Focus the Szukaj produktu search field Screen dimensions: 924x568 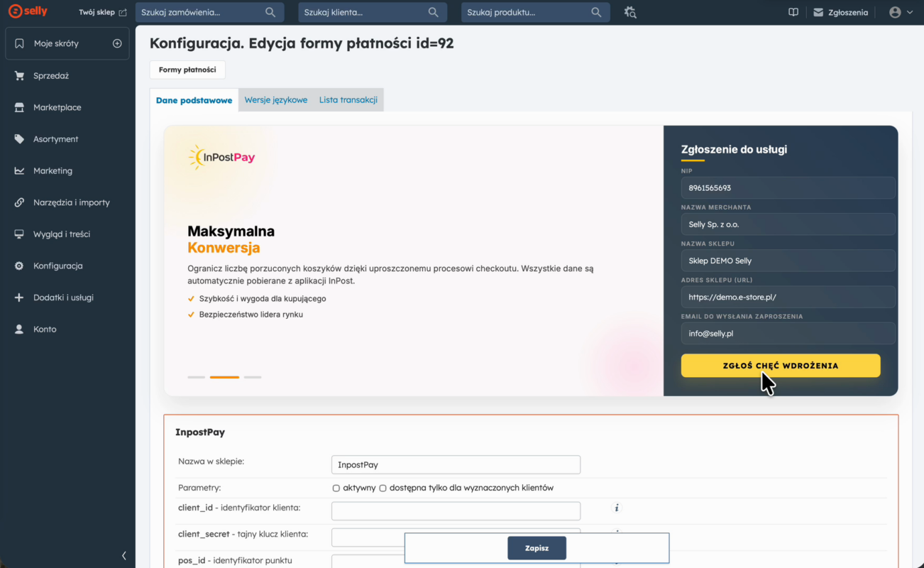[535, 12]
